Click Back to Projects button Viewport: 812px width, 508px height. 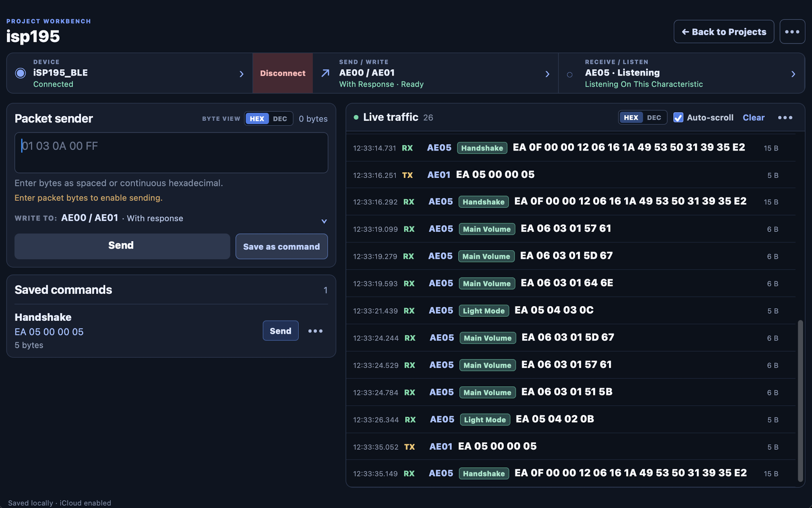coord(724,32)
